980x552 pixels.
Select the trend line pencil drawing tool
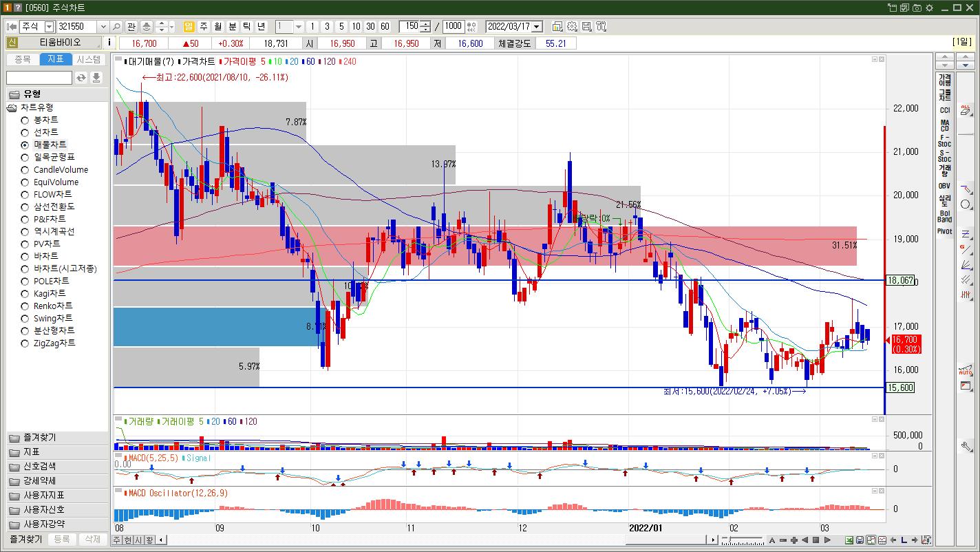pyautogui.click(x=966, y=189)
